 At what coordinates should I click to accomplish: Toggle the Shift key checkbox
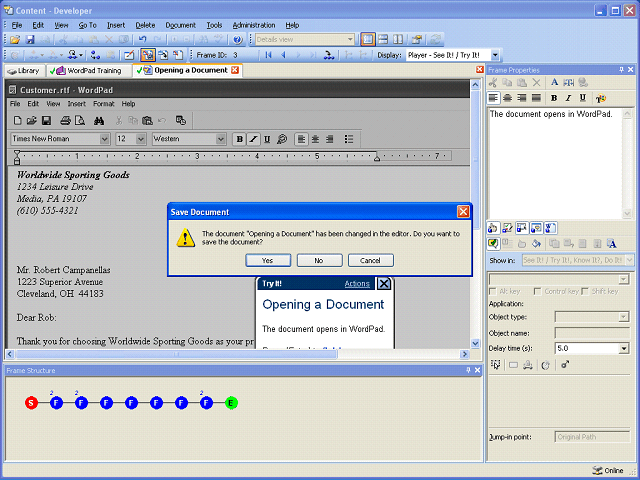pyautogui.click(x=585, y=291)
